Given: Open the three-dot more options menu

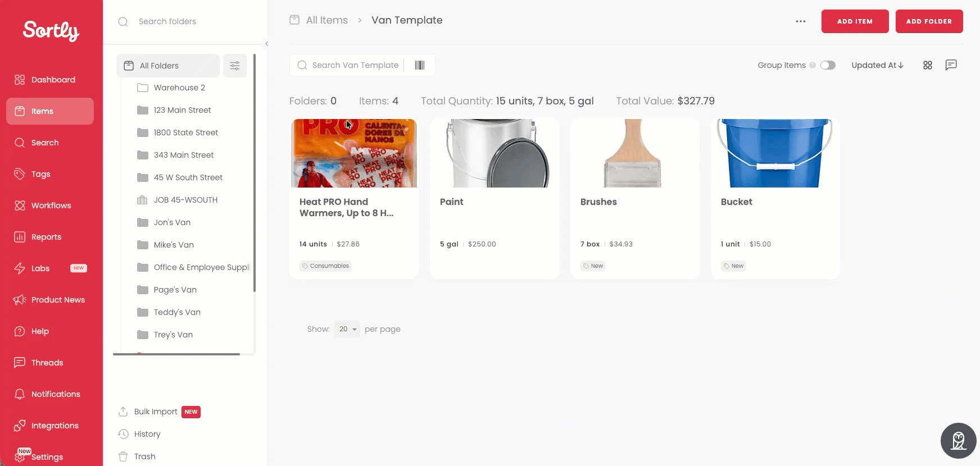Looking at the screenshot, I should (x=801, y=21).
